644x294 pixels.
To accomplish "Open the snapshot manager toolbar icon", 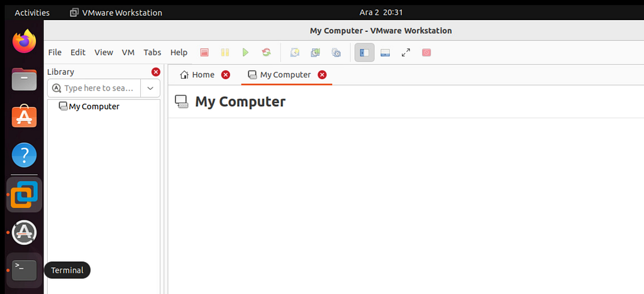I will (336, 53).
